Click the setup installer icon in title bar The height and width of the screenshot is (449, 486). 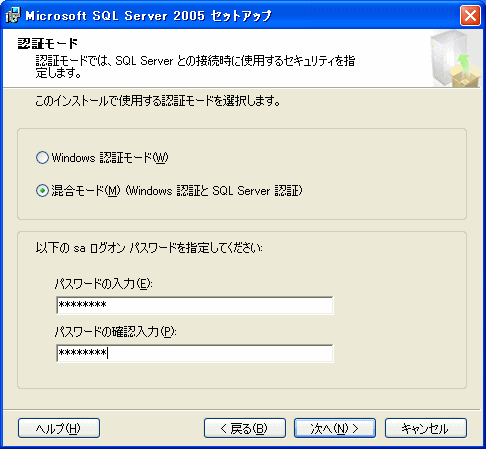click(13, 15)
